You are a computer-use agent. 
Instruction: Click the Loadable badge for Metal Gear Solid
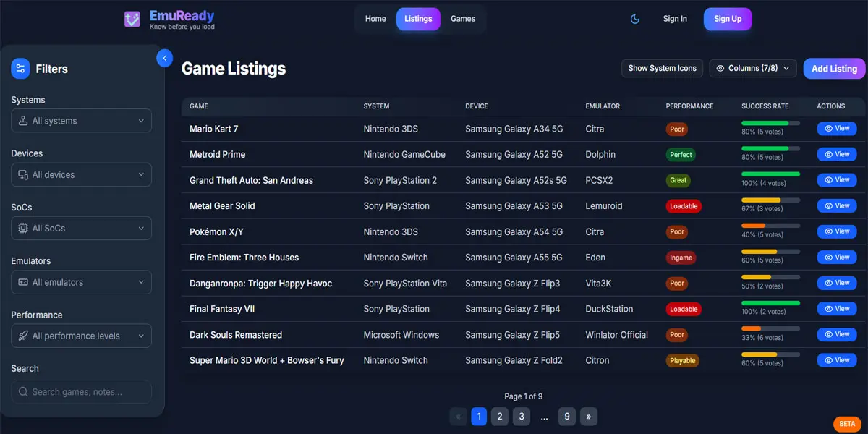684,206
